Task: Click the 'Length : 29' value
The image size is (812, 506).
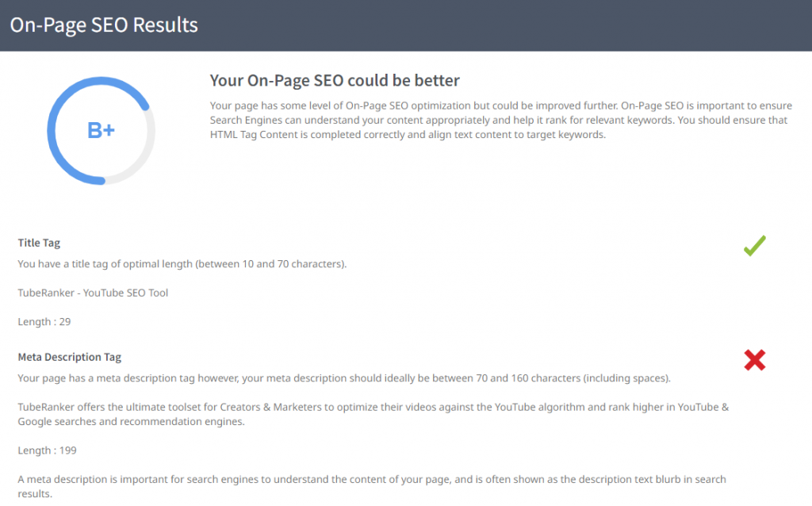Action: pyautogui.click(x=44, y=321)
